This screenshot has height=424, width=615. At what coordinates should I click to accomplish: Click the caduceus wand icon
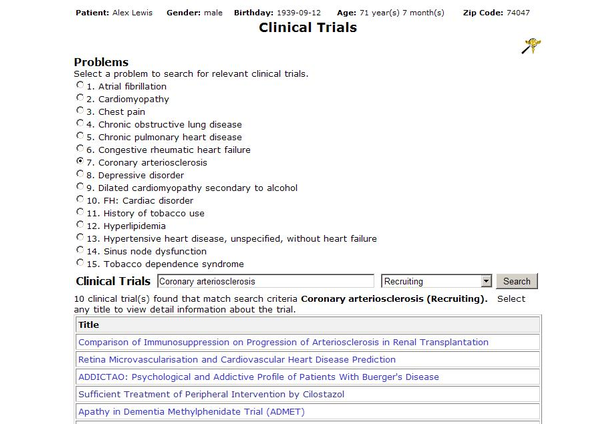coord(531,45)
